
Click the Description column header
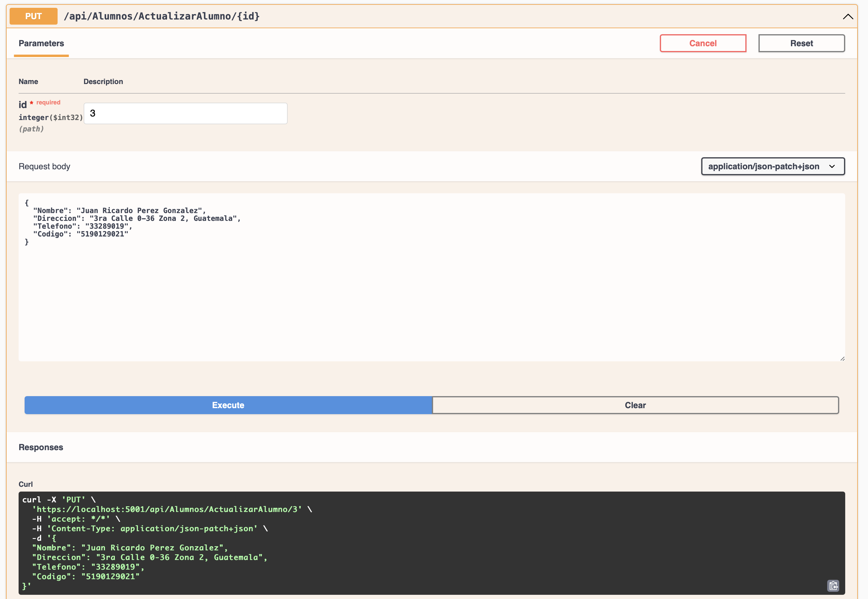[103, 81]
